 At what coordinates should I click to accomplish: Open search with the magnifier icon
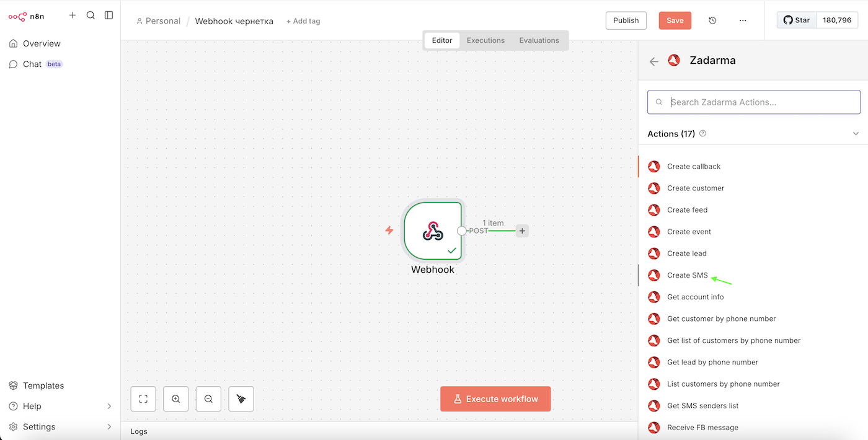coord(91,15)
